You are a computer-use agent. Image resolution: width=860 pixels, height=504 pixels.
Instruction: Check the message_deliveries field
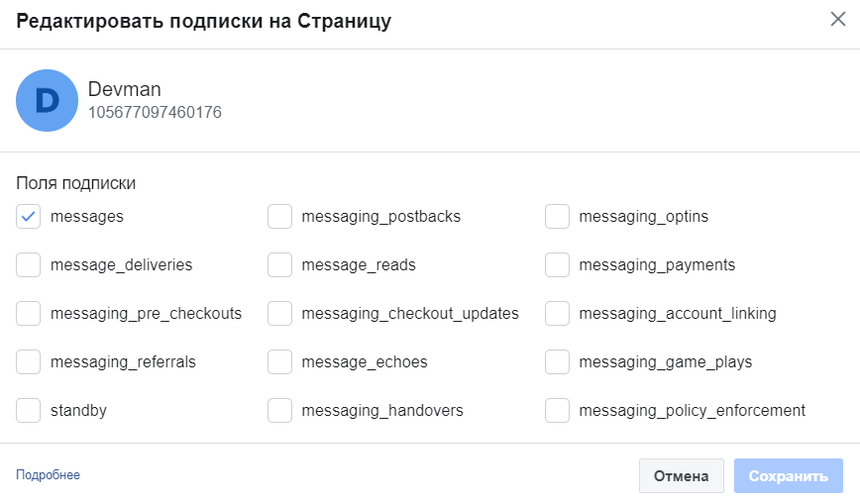point(29,264)
